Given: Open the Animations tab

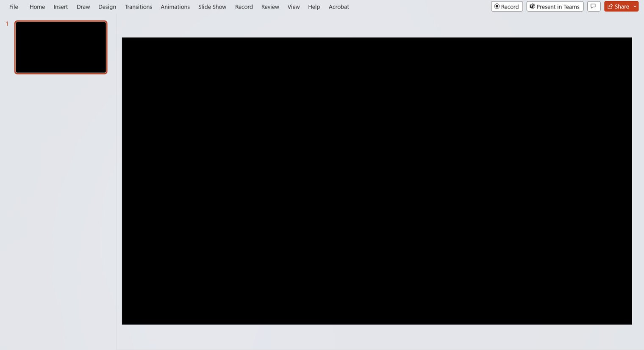Looking at the screenshot, I should coord(175,7).
